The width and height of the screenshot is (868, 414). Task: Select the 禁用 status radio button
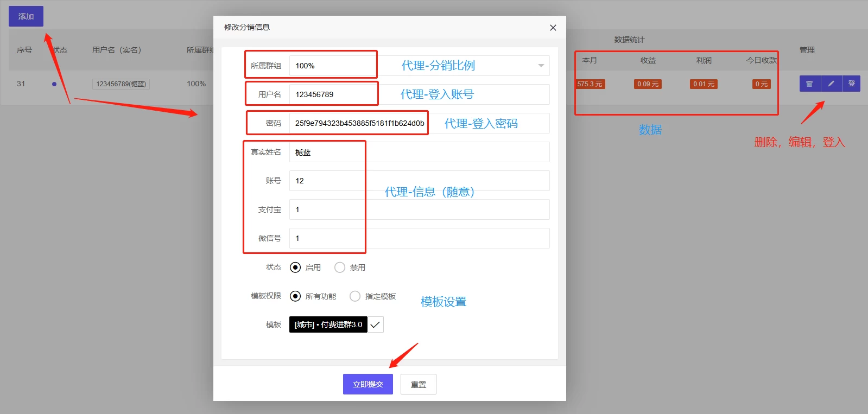[340, 267]
